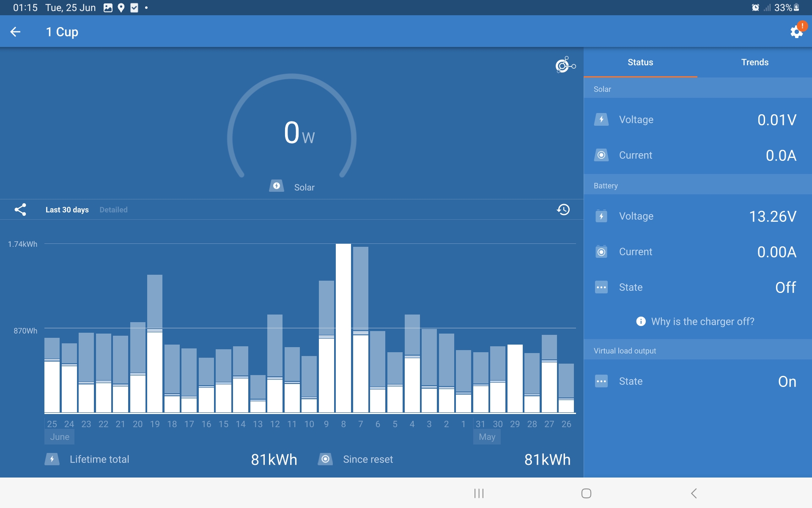Viewport: 812px width, 508px height.
Task: Open settings gear with alert badge
Action: pyautogui.click(x=796, y=32)
